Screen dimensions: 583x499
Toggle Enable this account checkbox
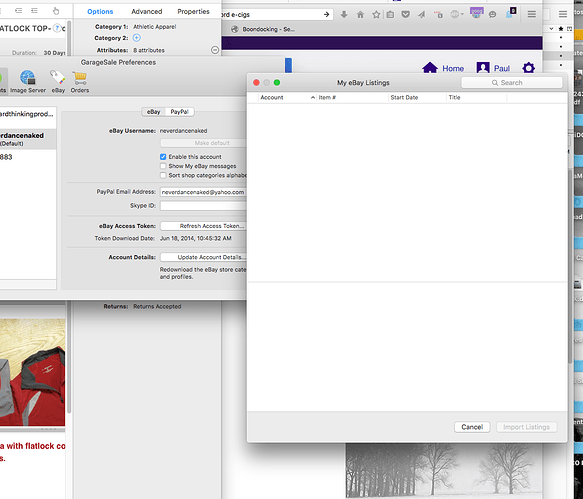(x=163, y=157)
